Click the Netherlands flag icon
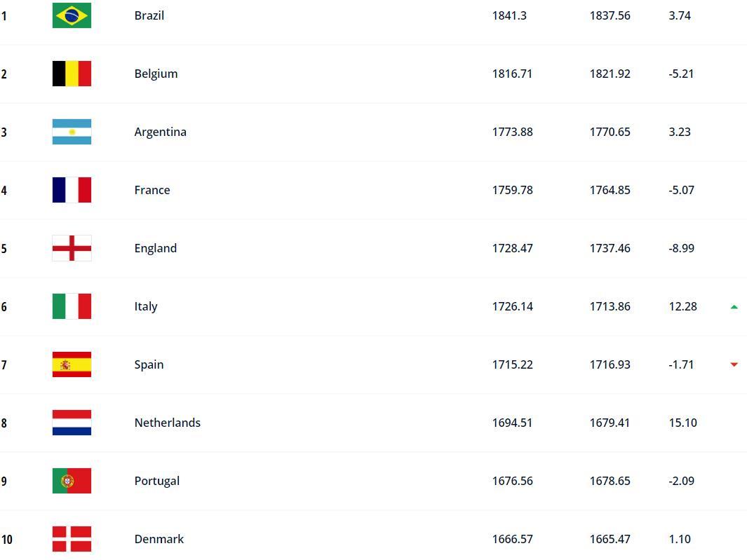Screen dimensions: 747x560 (x=72, y=423)
